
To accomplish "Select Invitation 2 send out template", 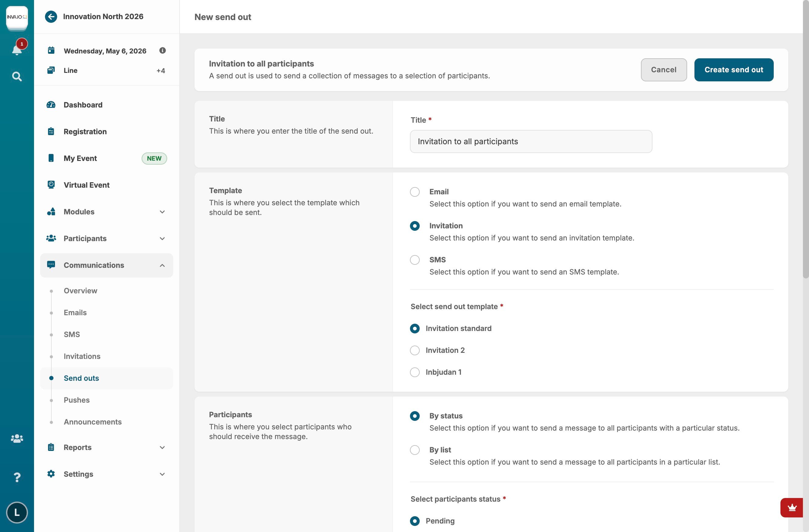I will pyautogui.click(x=415, y=350).
